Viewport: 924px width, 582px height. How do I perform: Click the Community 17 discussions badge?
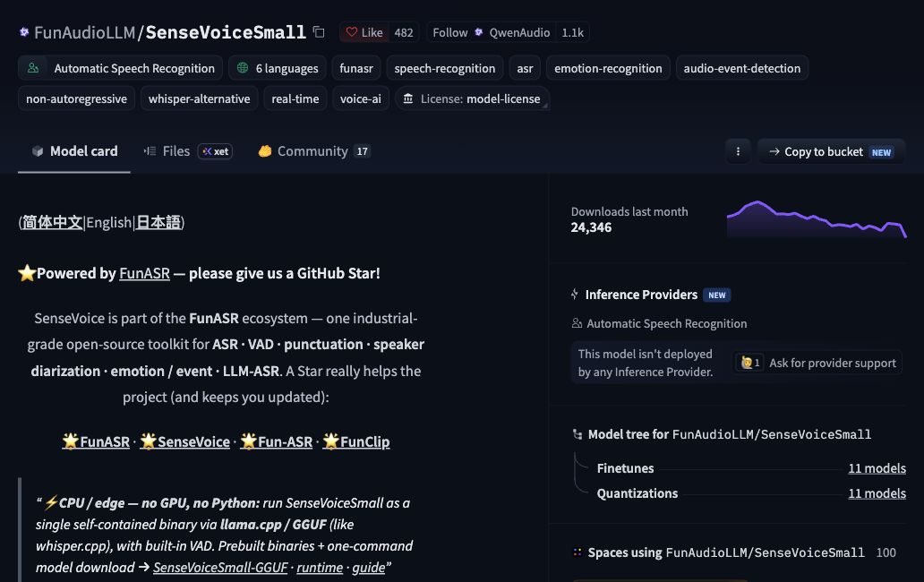click(x=362, y=151)
